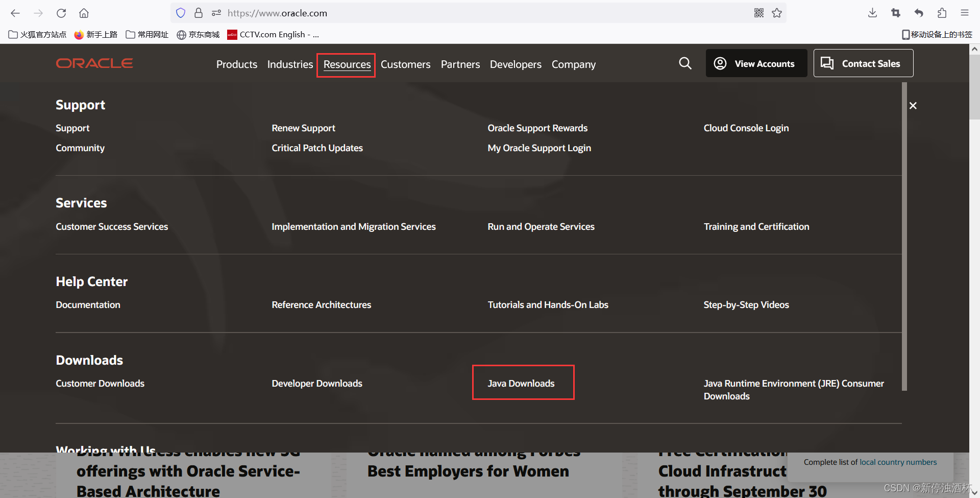The height and width of the screenshot is (498, 980).
Task: Open Java Runtime Environment (JRE) Consumer Downloads
Action: (794, 390)
